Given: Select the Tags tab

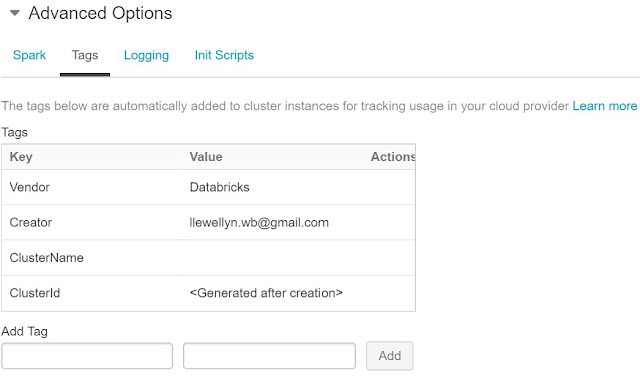Looking at the screenshot, I should pos(85,55).
